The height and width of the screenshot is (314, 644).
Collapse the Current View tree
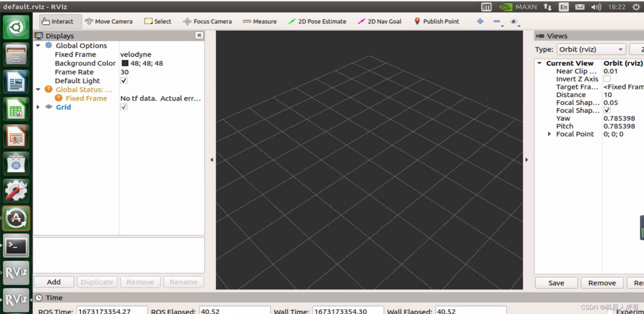(x=539, y=63)
